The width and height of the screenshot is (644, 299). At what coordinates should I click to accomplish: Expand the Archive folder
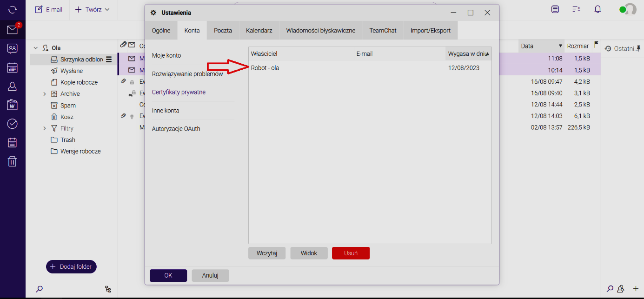point(45,94)
